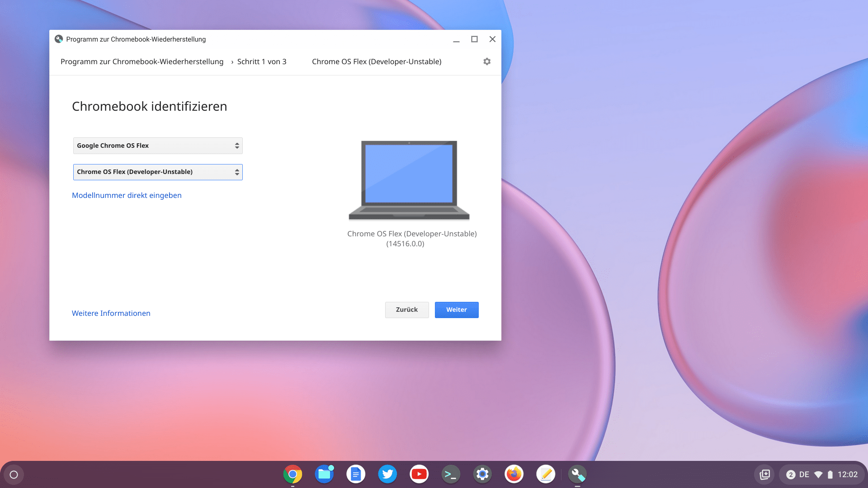Screen dimensions: 868x488
Task: Click the Modellnummer direkt eingeben link
Action: click(127, 195)
